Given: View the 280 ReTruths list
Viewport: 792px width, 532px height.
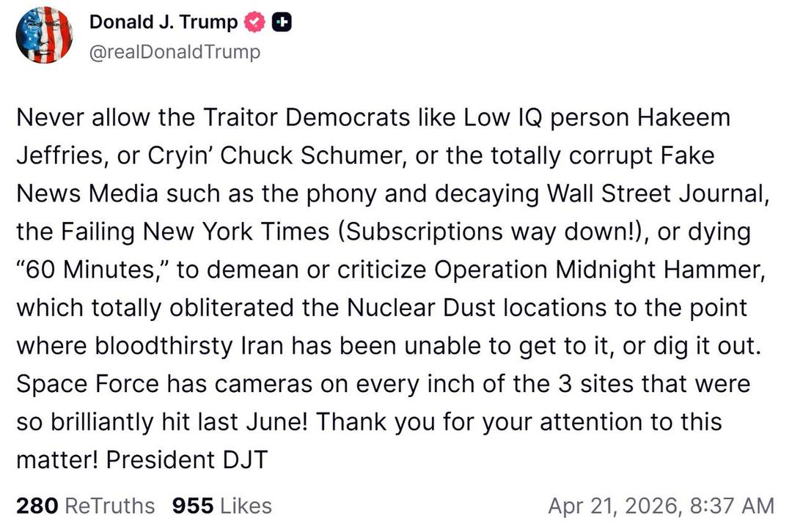Looking at the screenshot, I should 85,506.
